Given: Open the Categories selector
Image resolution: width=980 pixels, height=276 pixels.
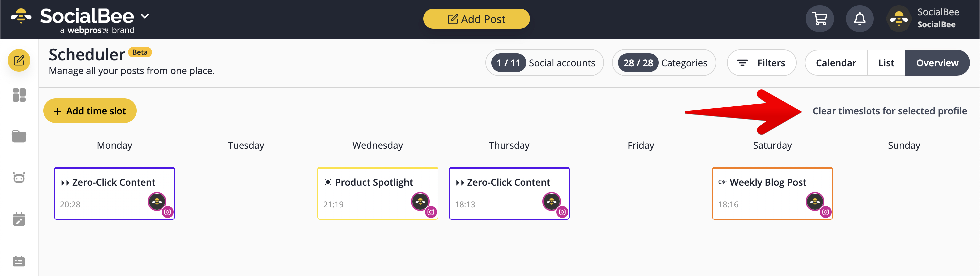Looking at the screenshot, I should 664,63.
